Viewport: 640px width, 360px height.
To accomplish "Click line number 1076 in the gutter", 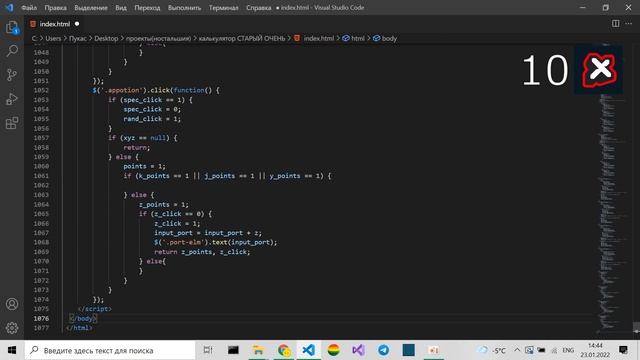I will click(41, 318).
